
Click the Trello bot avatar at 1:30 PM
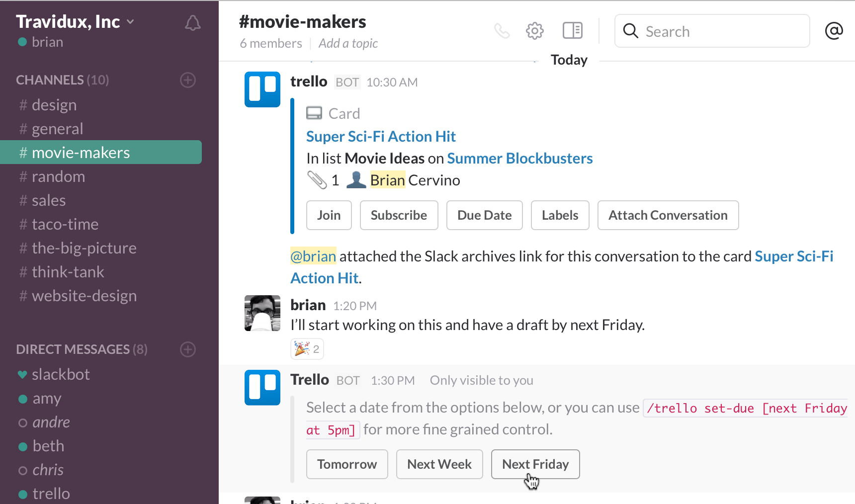262,388
